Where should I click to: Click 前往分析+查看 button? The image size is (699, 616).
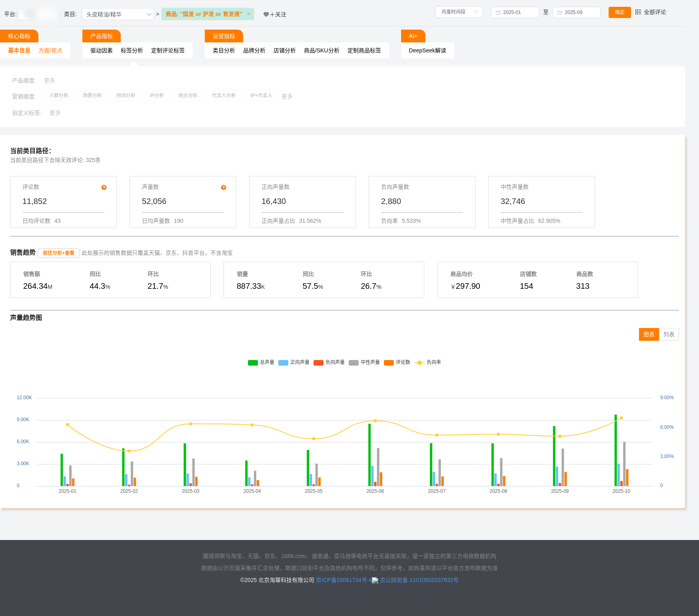tap(58, 253)
